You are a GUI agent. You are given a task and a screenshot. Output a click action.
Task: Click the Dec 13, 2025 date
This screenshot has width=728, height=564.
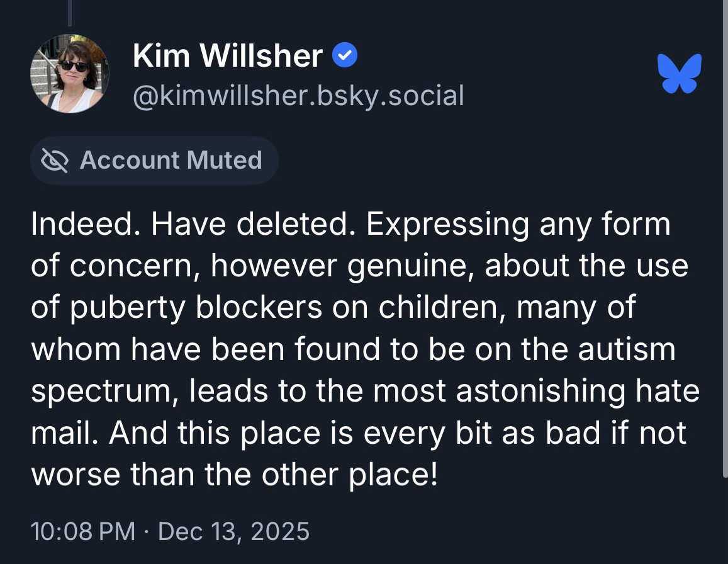(233, 531)
